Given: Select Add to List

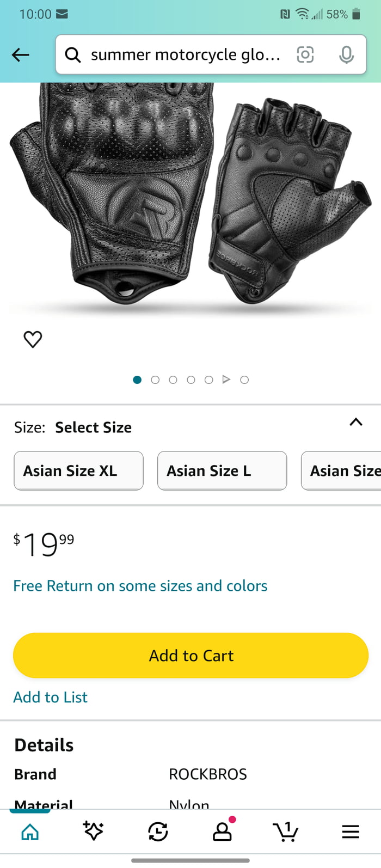Looking at the screenshot, I should coord(50,697).
